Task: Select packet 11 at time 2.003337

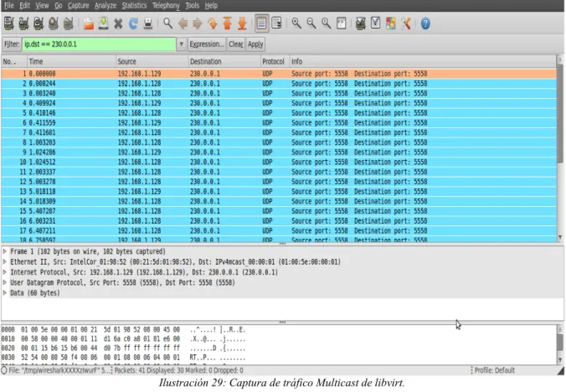Action: (x=279, y=173)
